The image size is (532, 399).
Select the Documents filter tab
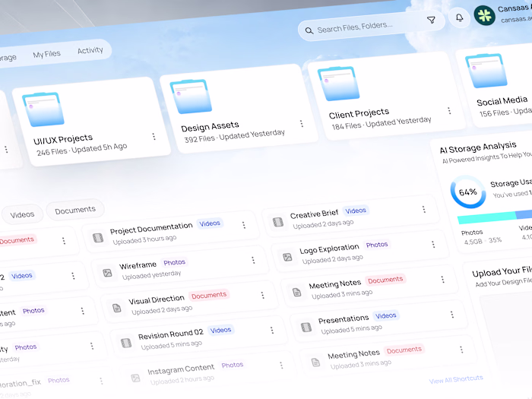tap(75, 210)
